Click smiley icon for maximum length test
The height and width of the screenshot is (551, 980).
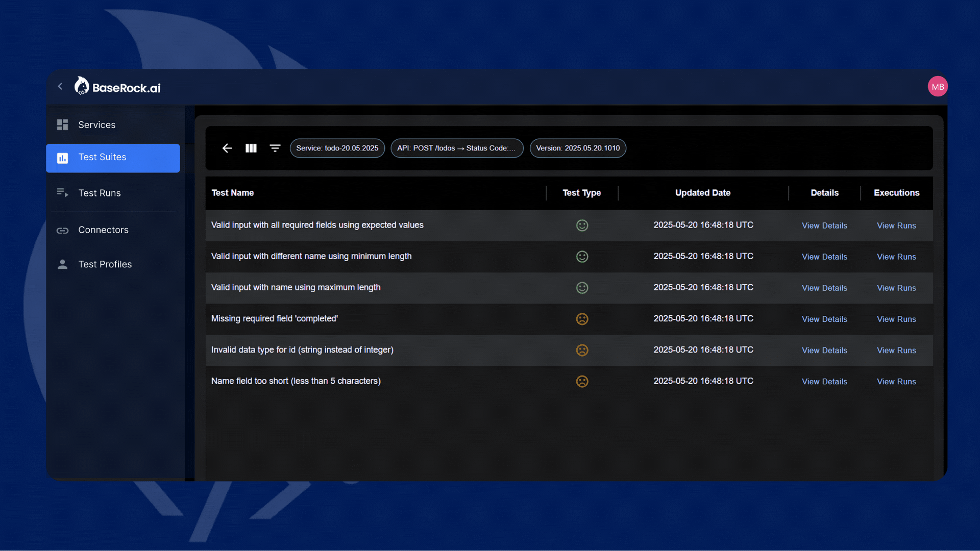pyautogui.click(x=582, y=288)
